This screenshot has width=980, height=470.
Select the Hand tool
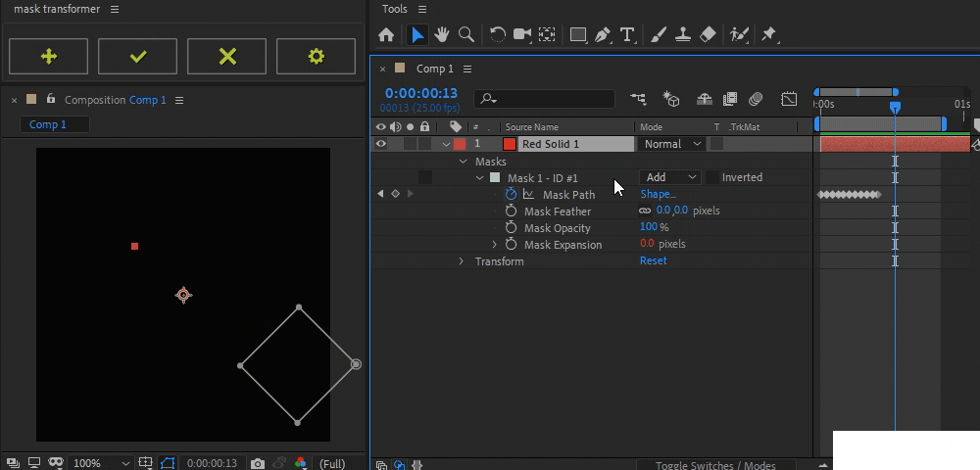(442, 34)
